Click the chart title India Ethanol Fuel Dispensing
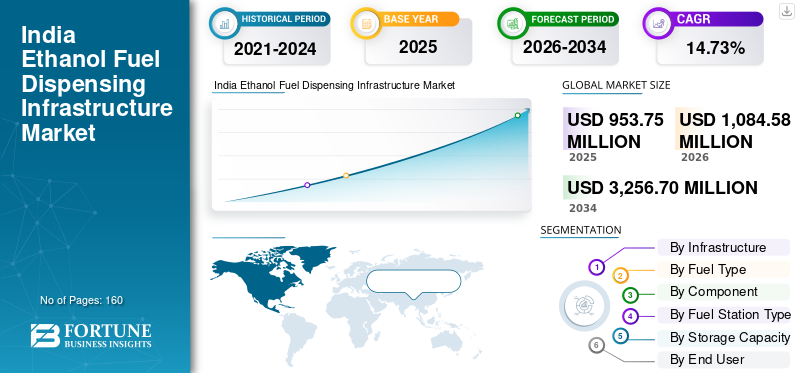Viewport: 800px width, 373px height. pos(334,85)
